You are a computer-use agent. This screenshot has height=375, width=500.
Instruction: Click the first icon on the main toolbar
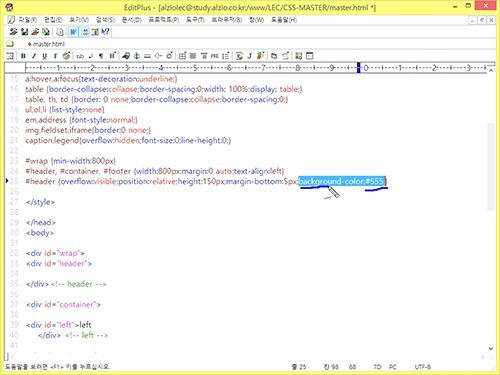click(13, 32)
